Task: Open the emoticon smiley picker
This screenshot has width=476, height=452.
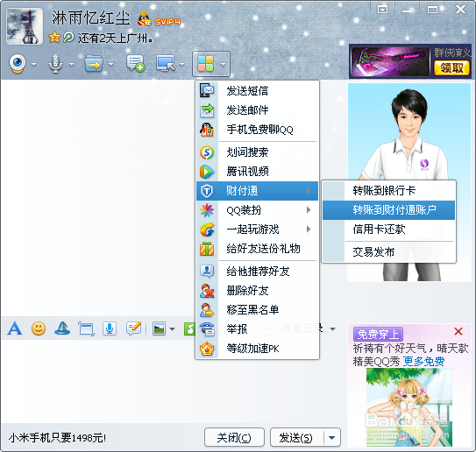Action: 39,328
